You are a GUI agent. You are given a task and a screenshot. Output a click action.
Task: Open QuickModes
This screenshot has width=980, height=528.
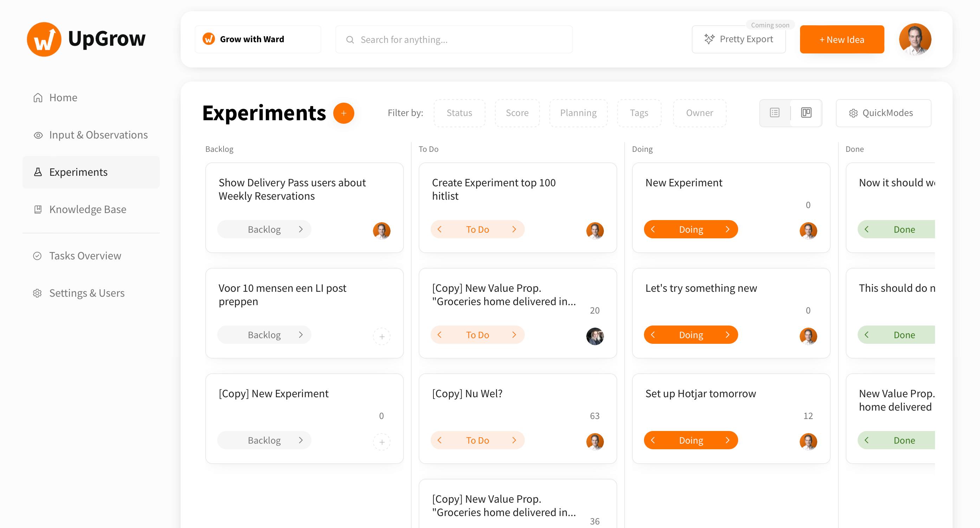pos(883,113)
